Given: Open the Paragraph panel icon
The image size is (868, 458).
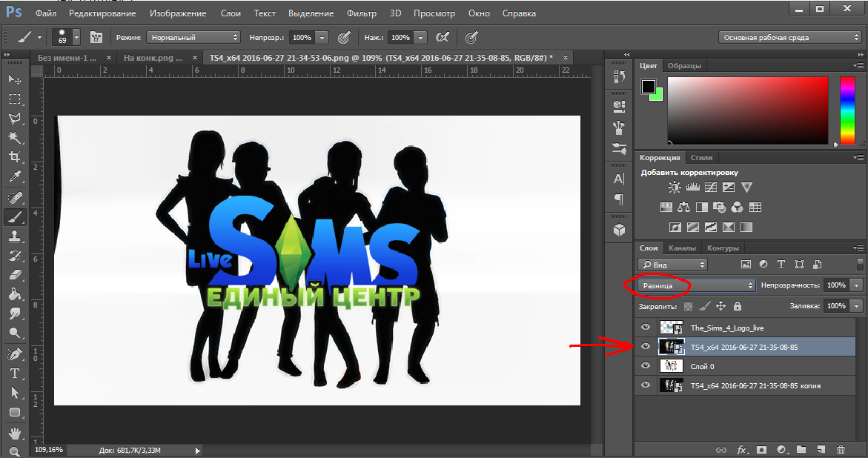Looking at the screenshot, I should pyautogui.click(x=619, y=199).
